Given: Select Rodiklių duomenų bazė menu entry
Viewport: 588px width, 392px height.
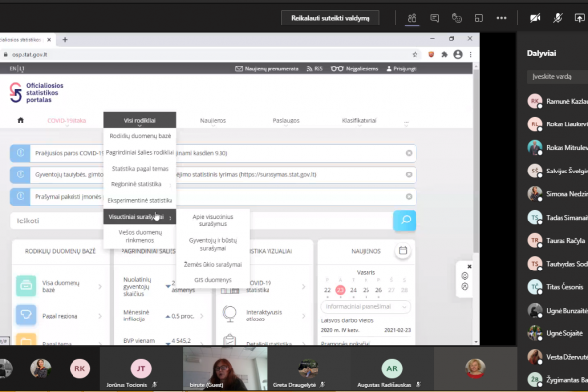Looking at the screenshot, I should (140, 136).
